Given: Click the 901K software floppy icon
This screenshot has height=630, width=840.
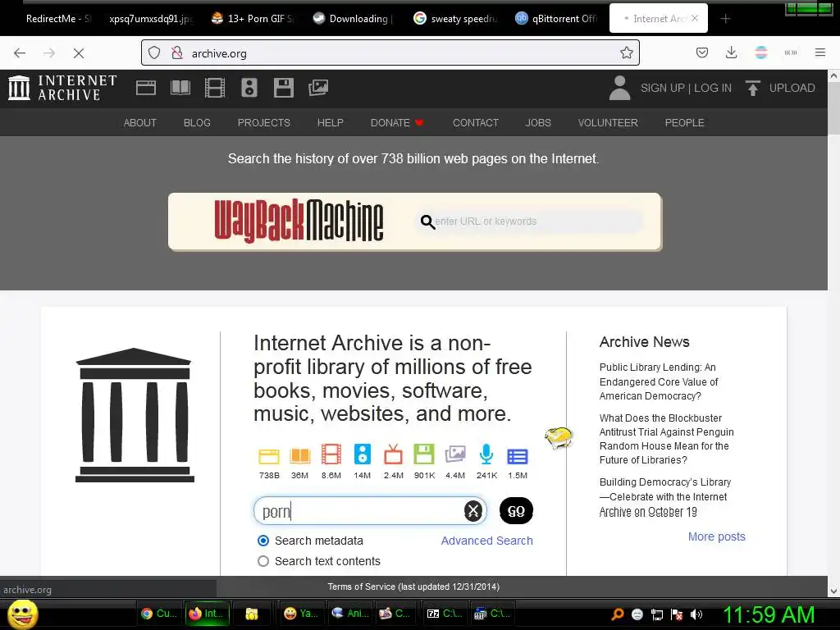Looking at the screenshot, I should pyautogui.click(x=424, y=454).
